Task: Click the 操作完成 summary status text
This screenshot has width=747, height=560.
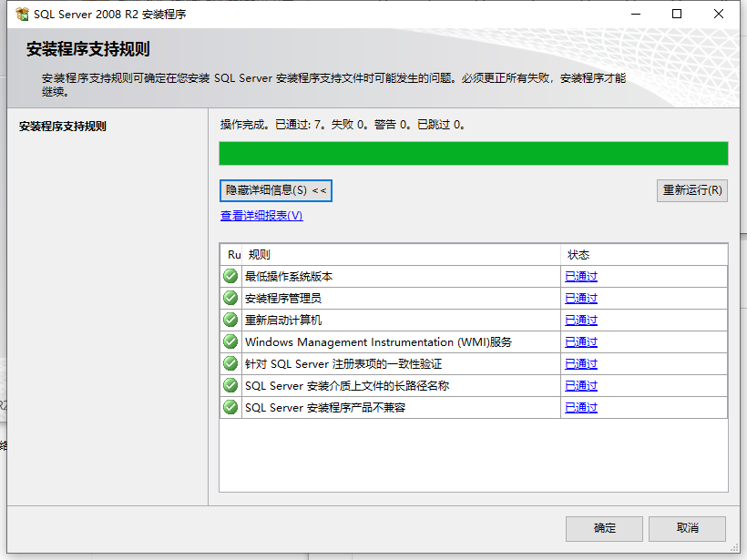Action: [343, 125]
